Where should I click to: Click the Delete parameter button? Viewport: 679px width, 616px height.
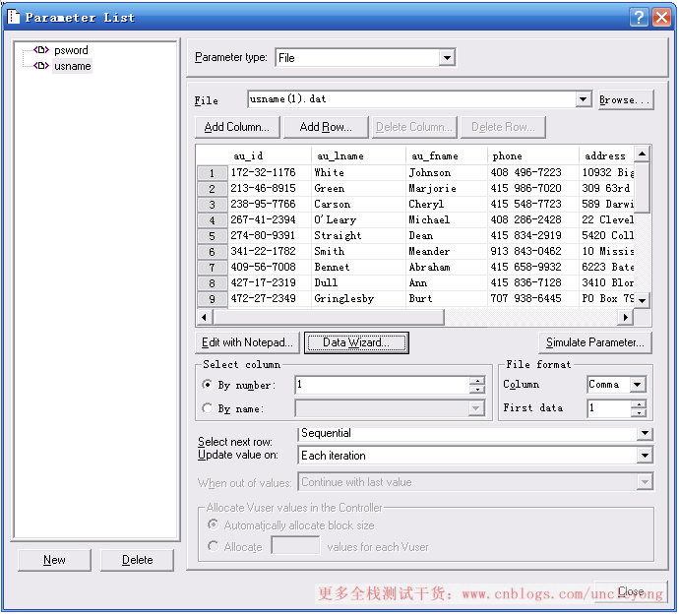click(137, 560)
